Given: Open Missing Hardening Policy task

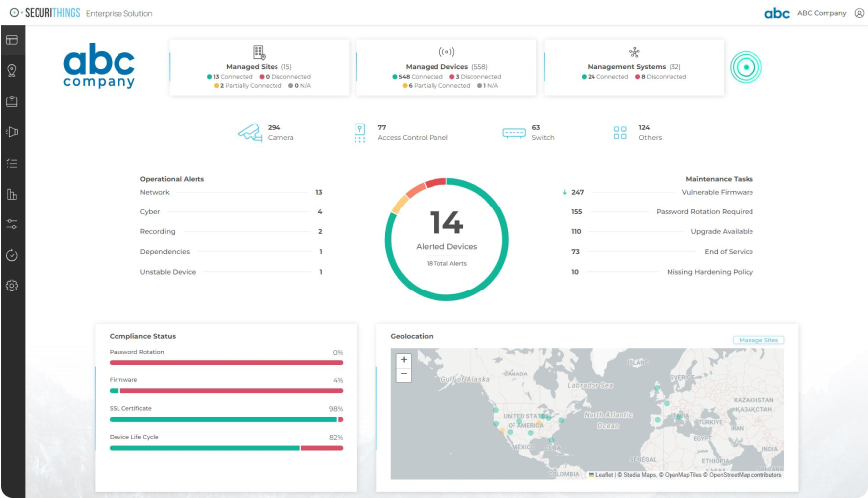Looking at the screenshot, I should click(x=662, y=272).
